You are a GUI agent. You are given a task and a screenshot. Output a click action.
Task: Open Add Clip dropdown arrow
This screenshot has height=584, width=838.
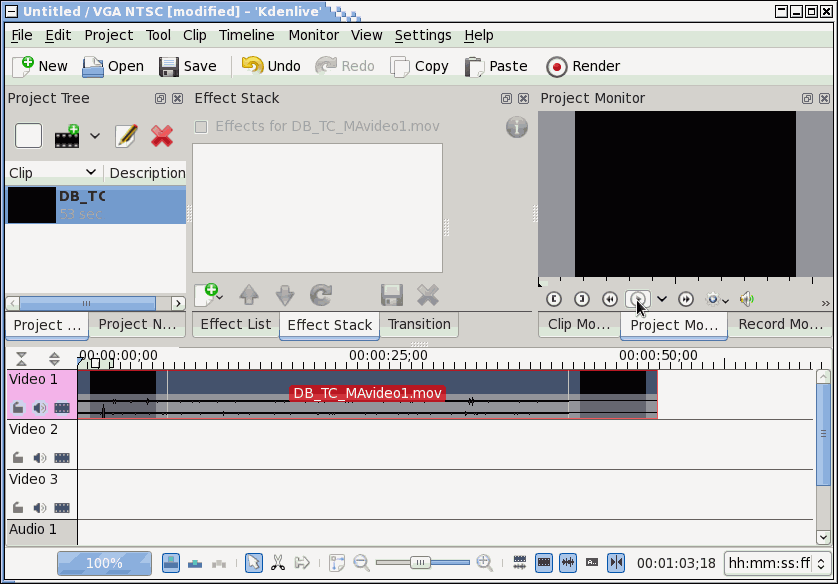click(x=95, y=136)
